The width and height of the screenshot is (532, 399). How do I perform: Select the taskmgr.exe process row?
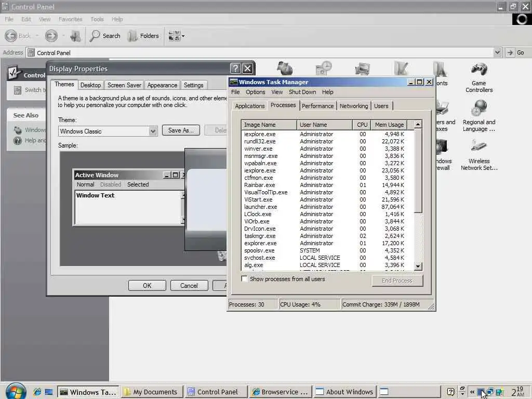click(x=328, y=236)
